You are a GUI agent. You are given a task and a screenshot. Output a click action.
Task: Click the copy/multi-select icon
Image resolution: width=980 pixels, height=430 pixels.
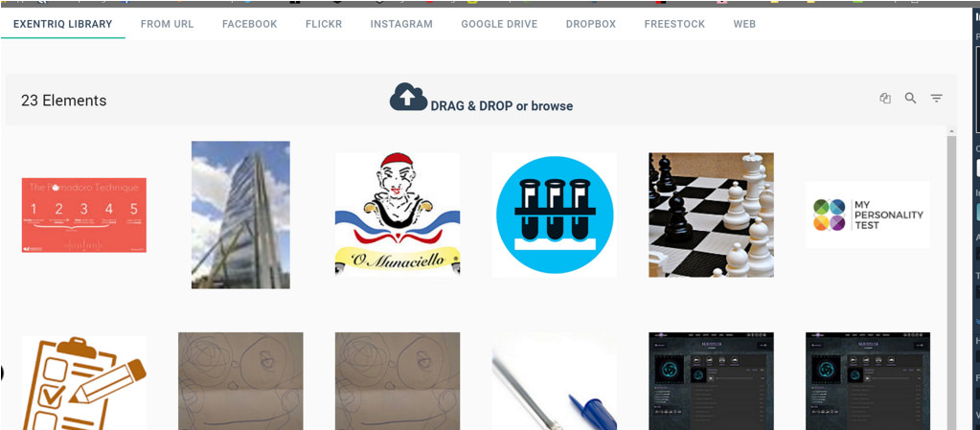coord(885,98)
